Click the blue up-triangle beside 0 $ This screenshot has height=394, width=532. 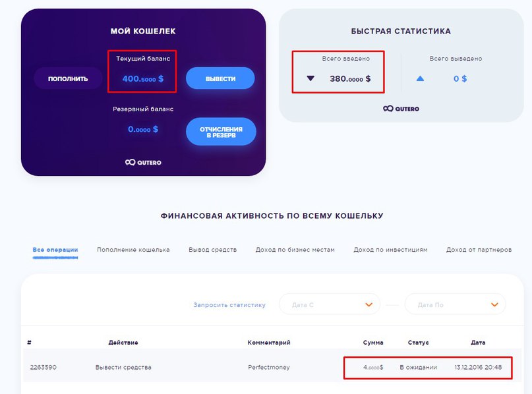point(420,78)
